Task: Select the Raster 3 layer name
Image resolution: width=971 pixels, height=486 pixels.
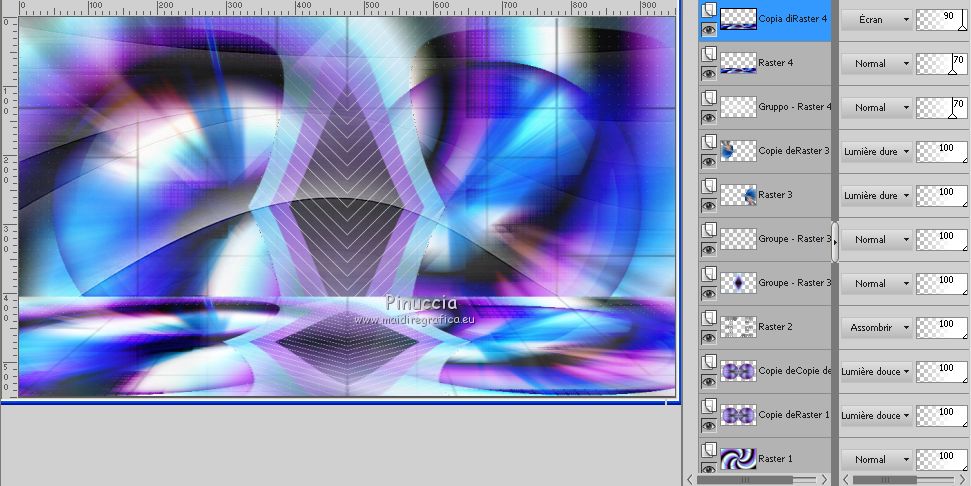Action: pos(775,194)
